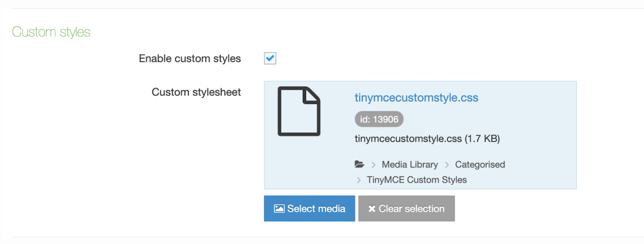The width and height of the screenshot is (644, 244).
Task: Click the picture icon on Select media
Action: click(279, 209)
